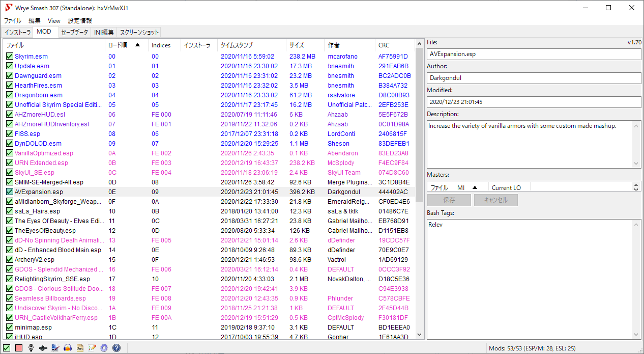Toggle the saLa_Hairs.esp checkbox

pyautogui.click(x=9, y=211)
